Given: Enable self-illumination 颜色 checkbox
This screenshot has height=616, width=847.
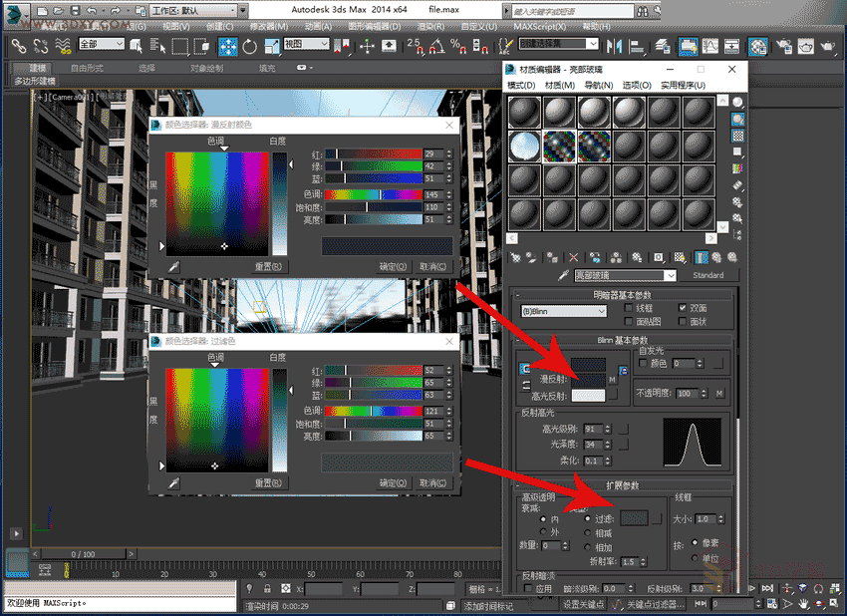Looking at the screenshot, I should pos(643,363).
